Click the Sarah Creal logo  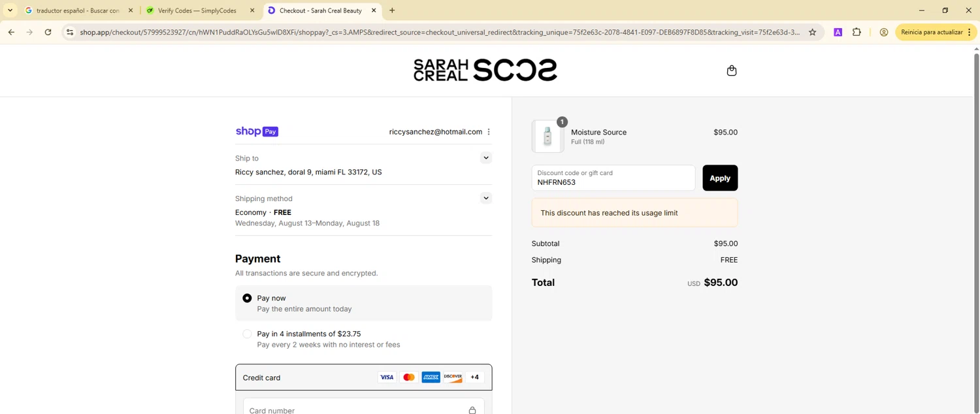[485, 70]
